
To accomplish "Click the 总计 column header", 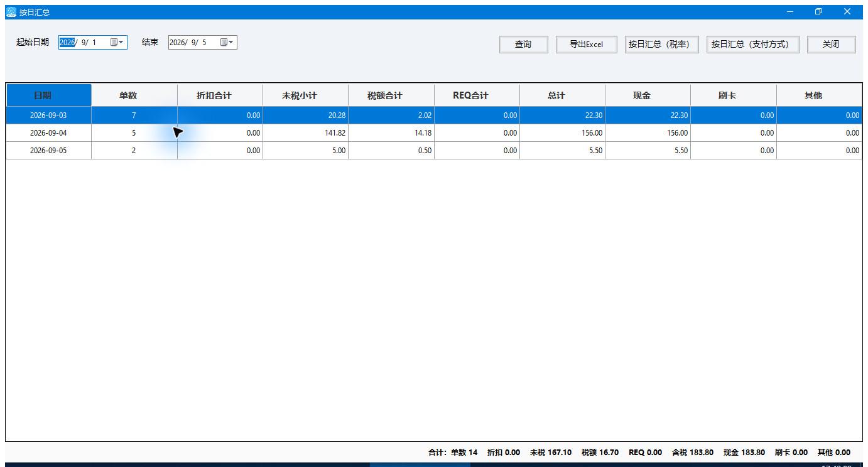I will click(x=562, y=95).
